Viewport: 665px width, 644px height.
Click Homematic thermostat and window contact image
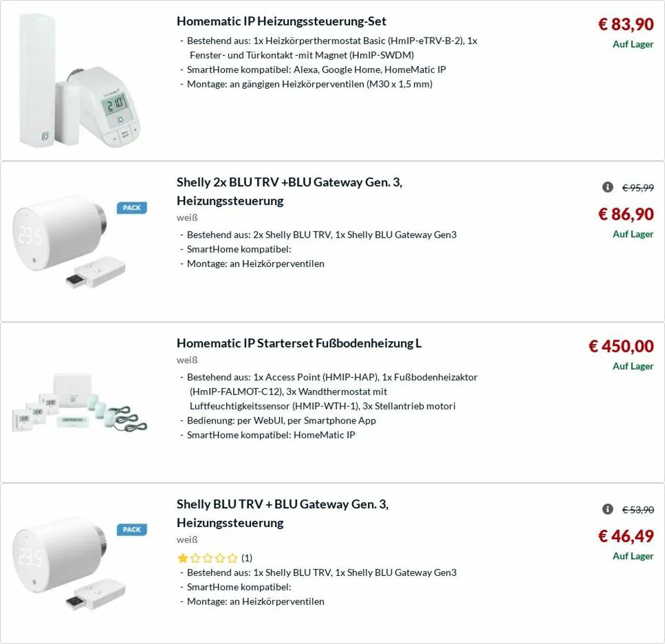coord(80,81)
